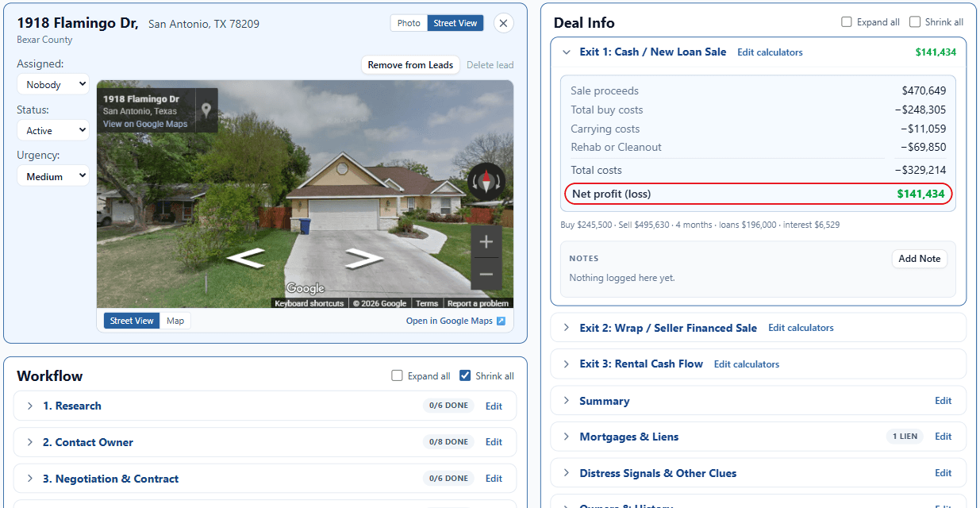Tick Deal Info Shrink all checkbox

tap(915, 22)
